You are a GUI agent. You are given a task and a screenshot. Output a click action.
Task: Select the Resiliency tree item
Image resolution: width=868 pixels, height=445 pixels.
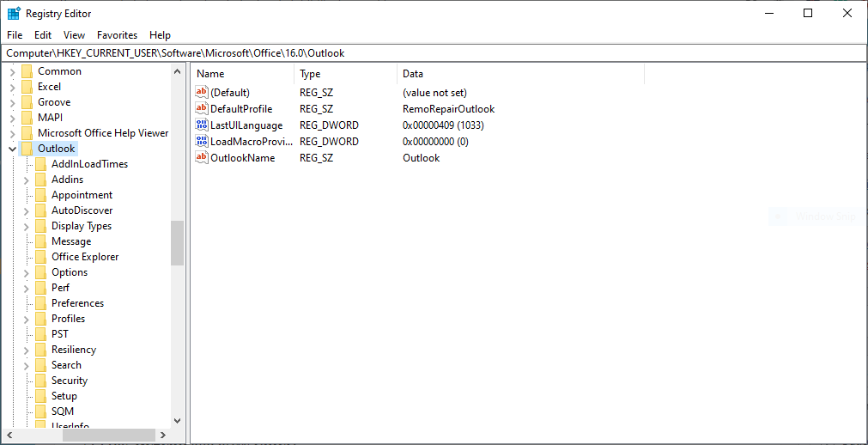[74, 350]
